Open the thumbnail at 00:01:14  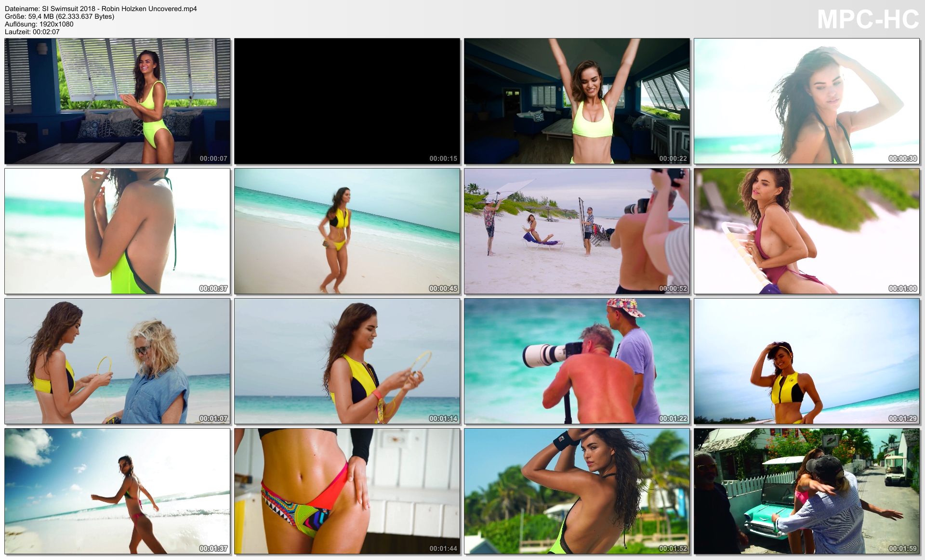click(x=347, y=361)
